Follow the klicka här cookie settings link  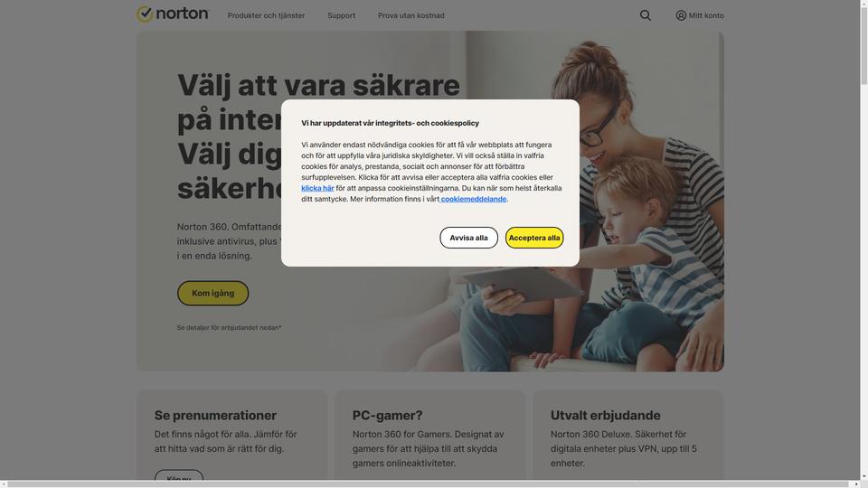pos(317,188)
